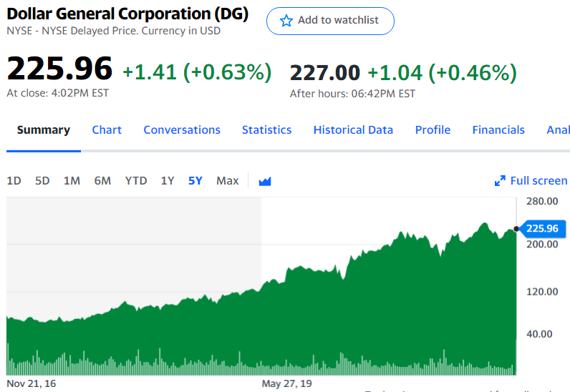Click the Full screen expand arrows icon
This screenshot has width=570, height=392.
[500, 180]
